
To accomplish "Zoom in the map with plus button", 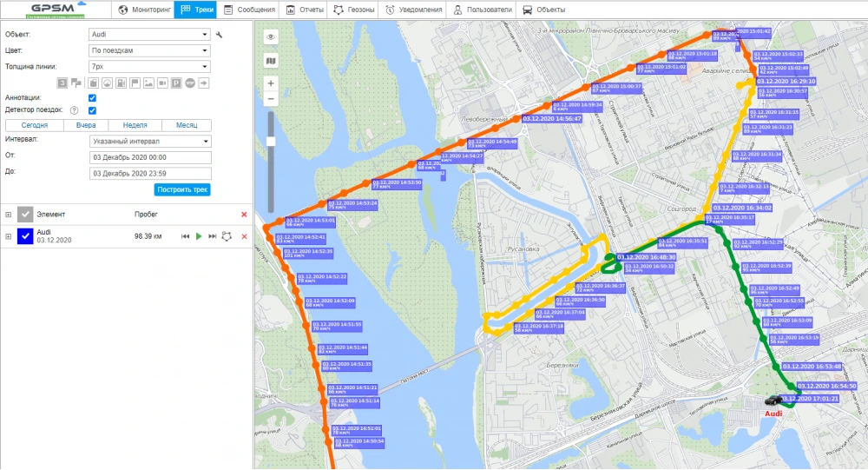I will [271, 83].
